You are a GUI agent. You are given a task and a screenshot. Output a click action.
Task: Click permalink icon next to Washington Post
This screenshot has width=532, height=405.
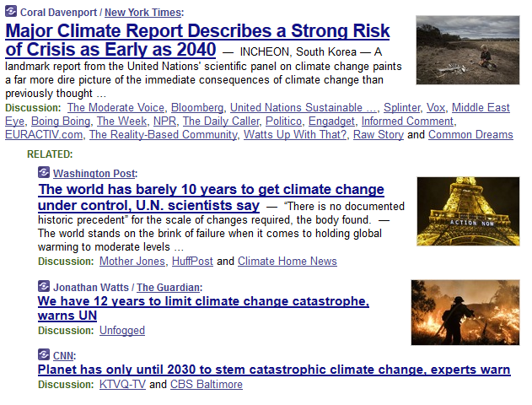tap(44, 173)
